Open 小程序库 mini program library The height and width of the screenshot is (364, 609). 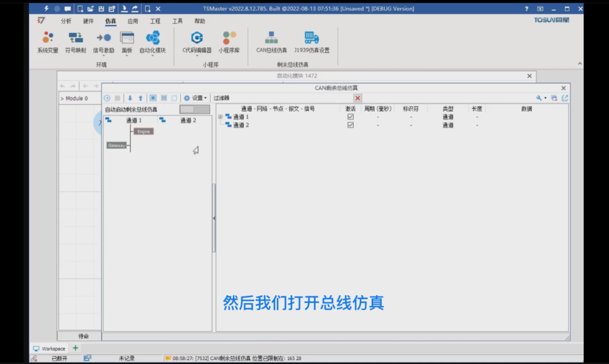229,43
